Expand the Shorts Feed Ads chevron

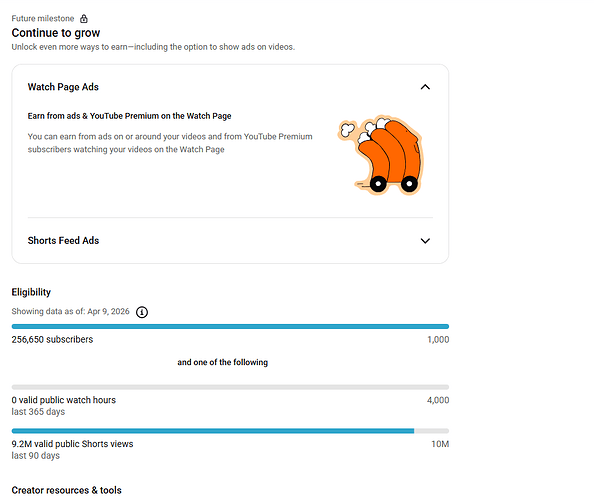point(425,241)
